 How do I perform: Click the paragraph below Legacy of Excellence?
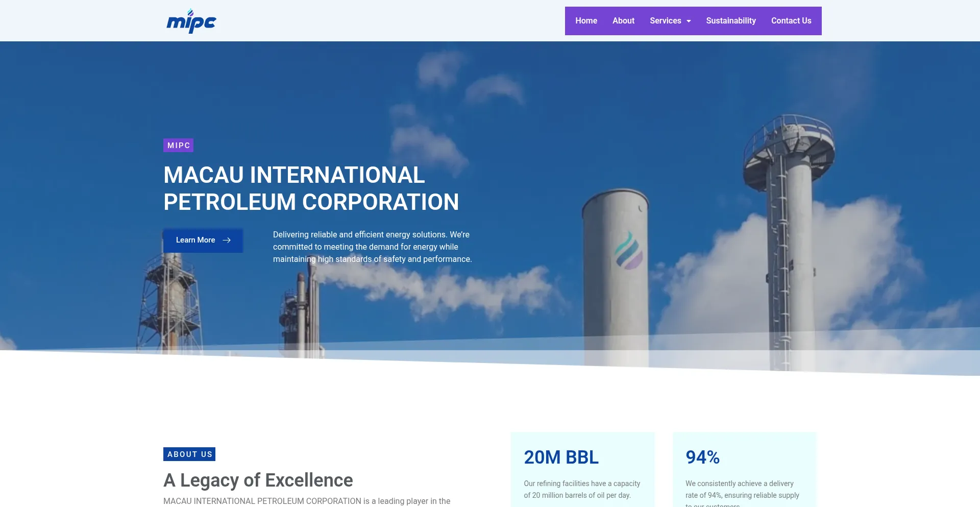[307, 501]
